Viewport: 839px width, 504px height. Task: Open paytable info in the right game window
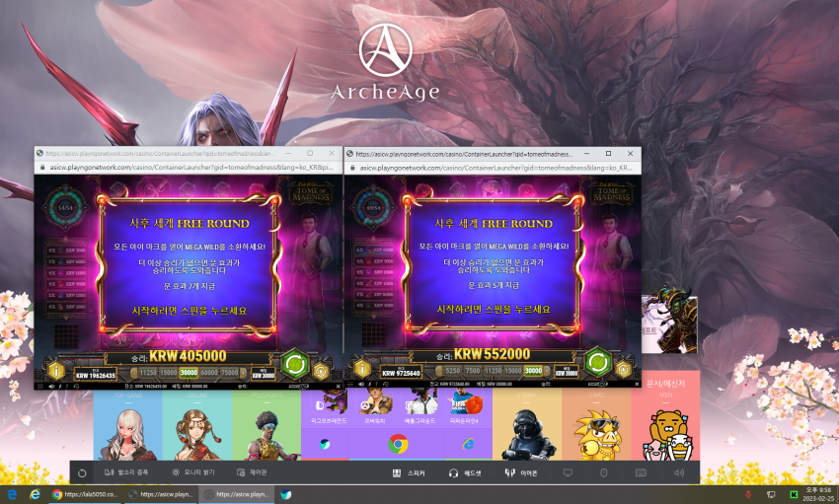click(362, 369)
